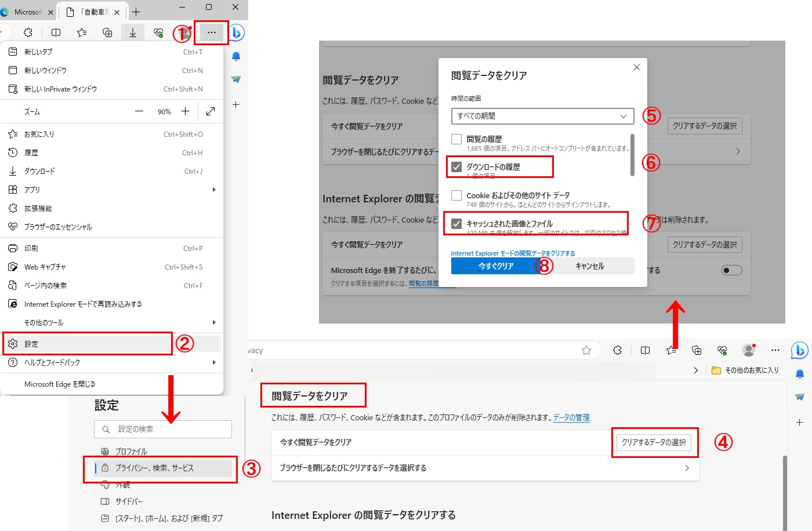Click bell icon in lower window sidebar

800,374
